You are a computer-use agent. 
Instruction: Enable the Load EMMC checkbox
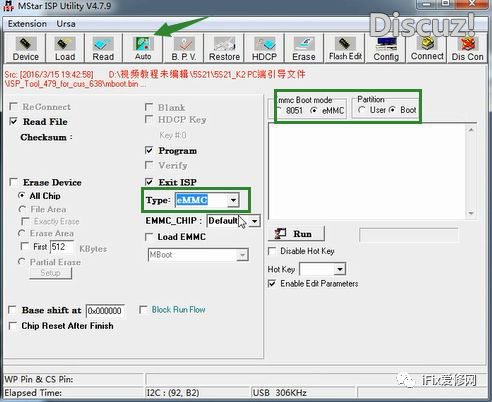(149, 237)
